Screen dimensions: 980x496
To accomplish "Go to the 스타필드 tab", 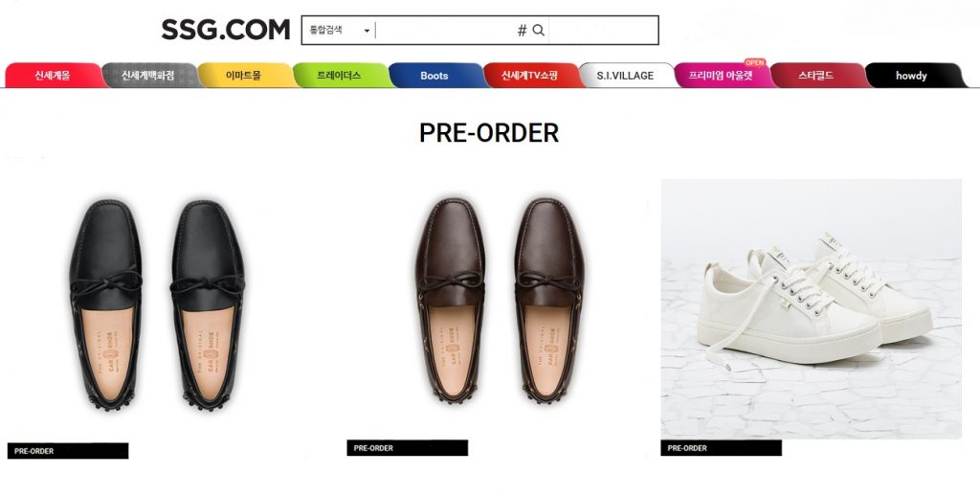I will [816, 76].
